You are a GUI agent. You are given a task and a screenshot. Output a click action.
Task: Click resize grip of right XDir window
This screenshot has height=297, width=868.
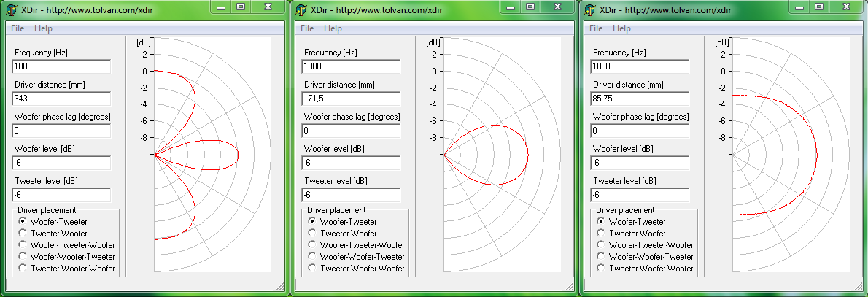click(858, 286)
